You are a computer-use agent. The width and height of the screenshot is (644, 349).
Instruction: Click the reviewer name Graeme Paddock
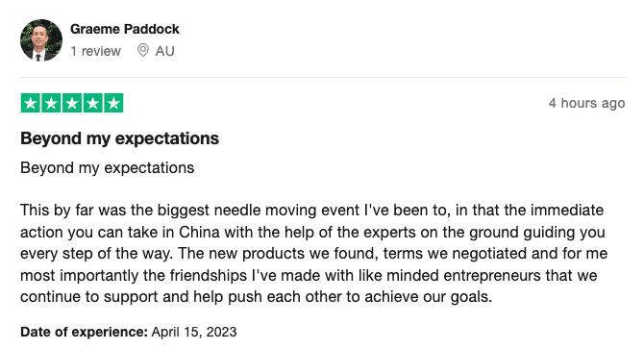(x=125, y=29)
